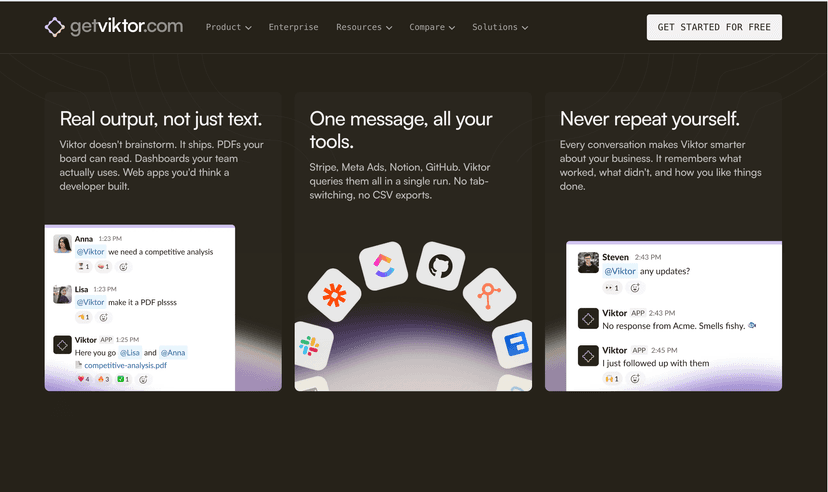Click the ClickUp app icon

point(383,266)
